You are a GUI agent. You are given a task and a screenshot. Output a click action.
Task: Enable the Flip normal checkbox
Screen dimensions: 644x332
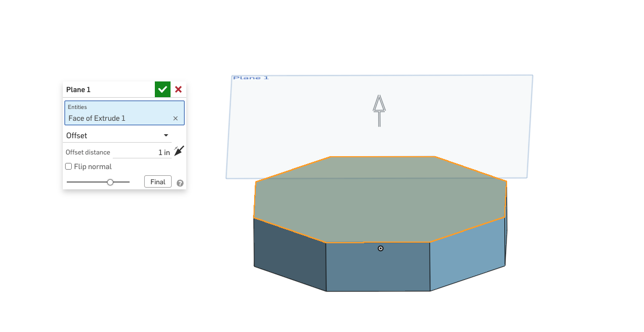click(68, 167)
